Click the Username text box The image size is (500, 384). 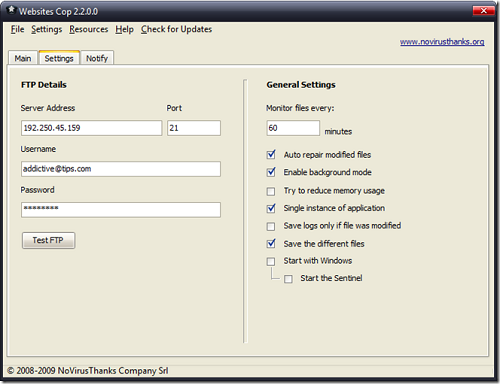click(121, 169)
